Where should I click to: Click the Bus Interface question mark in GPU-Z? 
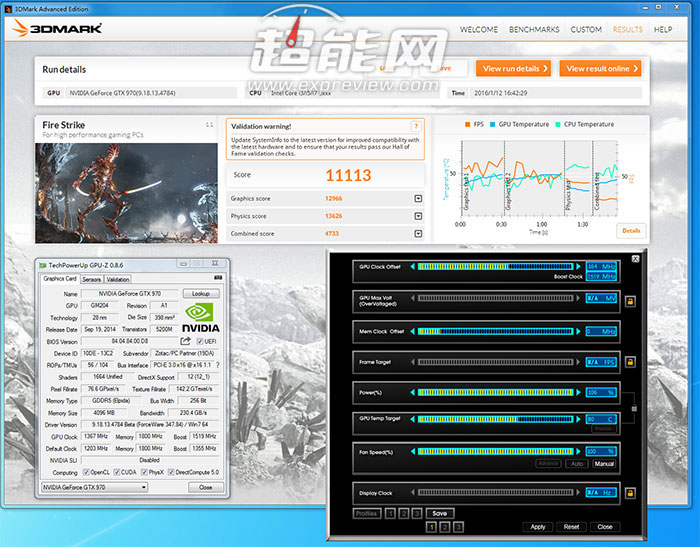click(x=217, y=365)
